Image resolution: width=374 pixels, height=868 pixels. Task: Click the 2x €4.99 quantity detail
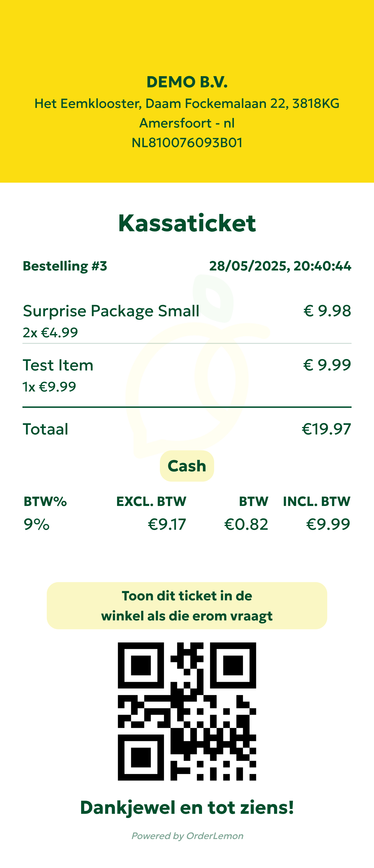(50, 333)
